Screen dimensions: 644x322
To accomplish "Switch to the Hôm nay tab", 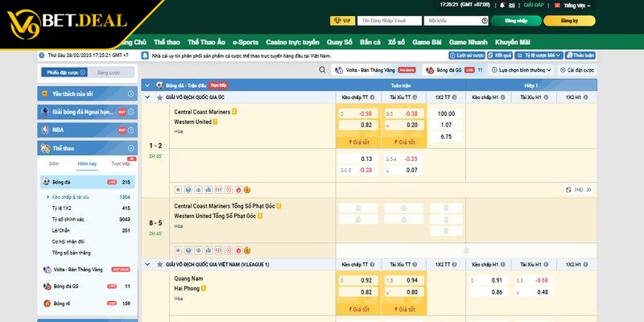I will point(87,163).
